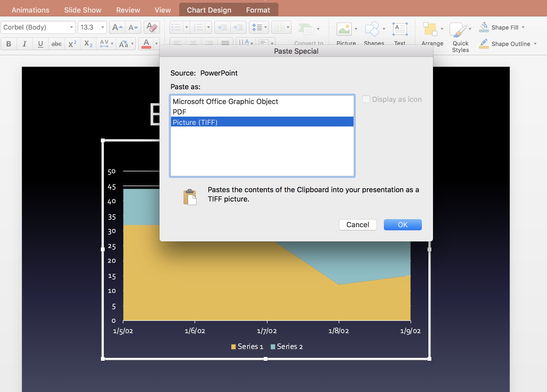Click the Shape Outline icon
This screenshot has height=392, width=547.
point(484,44)
